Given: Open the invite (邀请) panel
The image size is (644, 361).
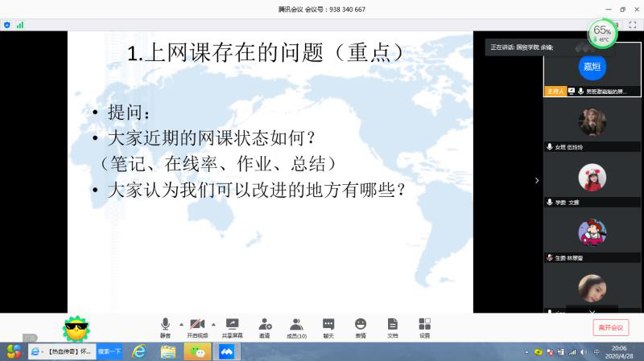Looking at the screenshot, I should pyautogui.click(x=265, y=327).
